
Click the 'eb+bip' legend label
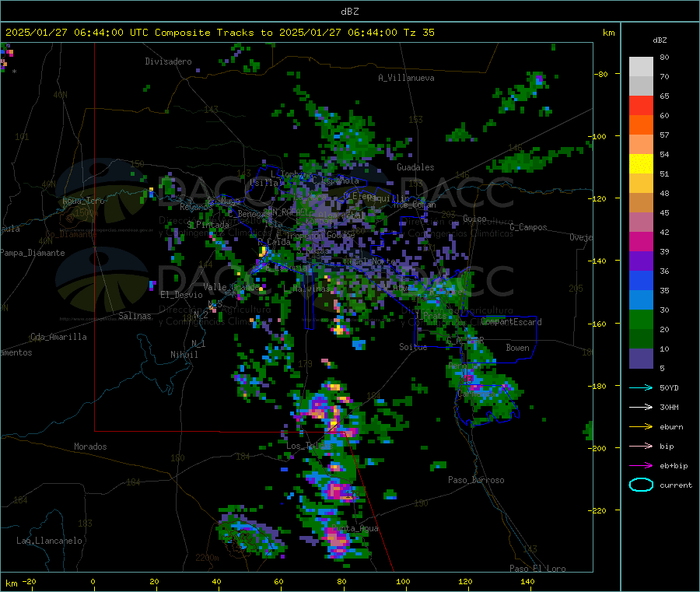[674, 466]
